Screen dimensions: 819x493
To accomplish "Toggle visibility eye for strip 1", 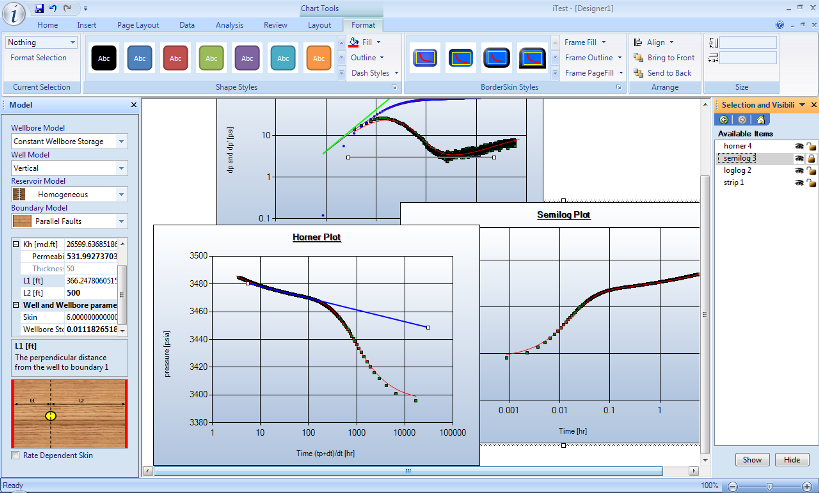I will pyautogui.click(x=799, y=183).
